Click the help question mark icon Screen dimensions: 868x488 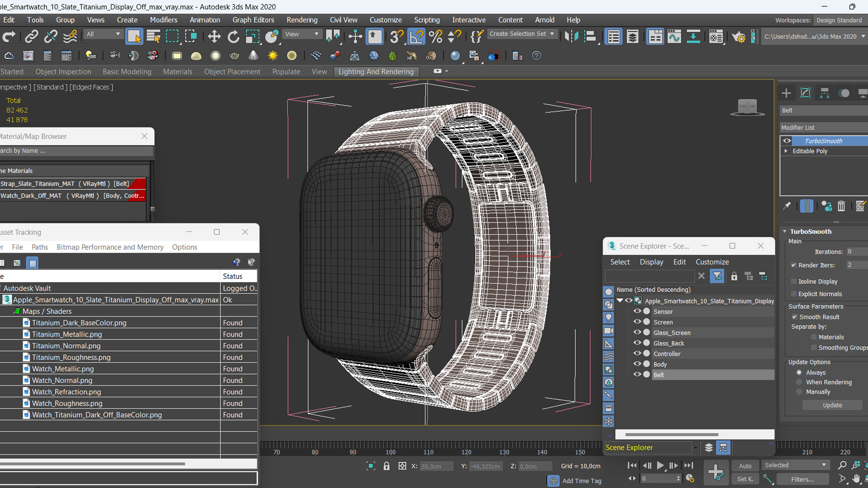click(x=537, y=56)
